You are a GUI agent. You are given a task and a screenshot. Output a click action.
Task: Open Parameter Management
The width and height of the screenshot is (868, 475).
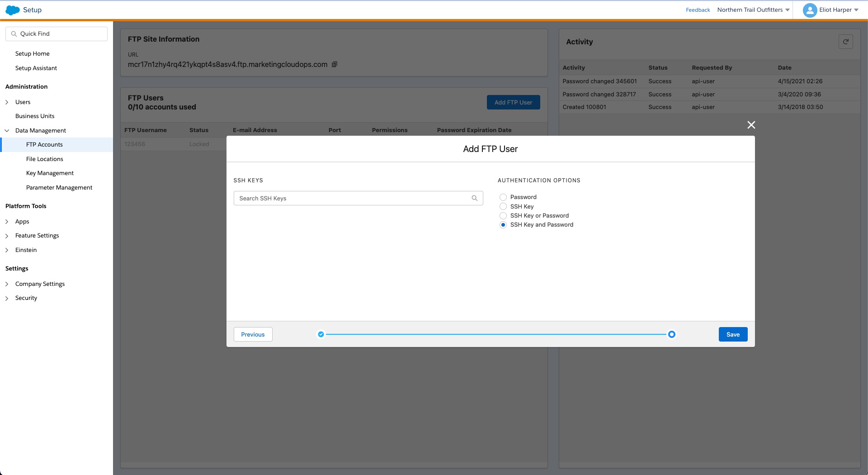59,187
